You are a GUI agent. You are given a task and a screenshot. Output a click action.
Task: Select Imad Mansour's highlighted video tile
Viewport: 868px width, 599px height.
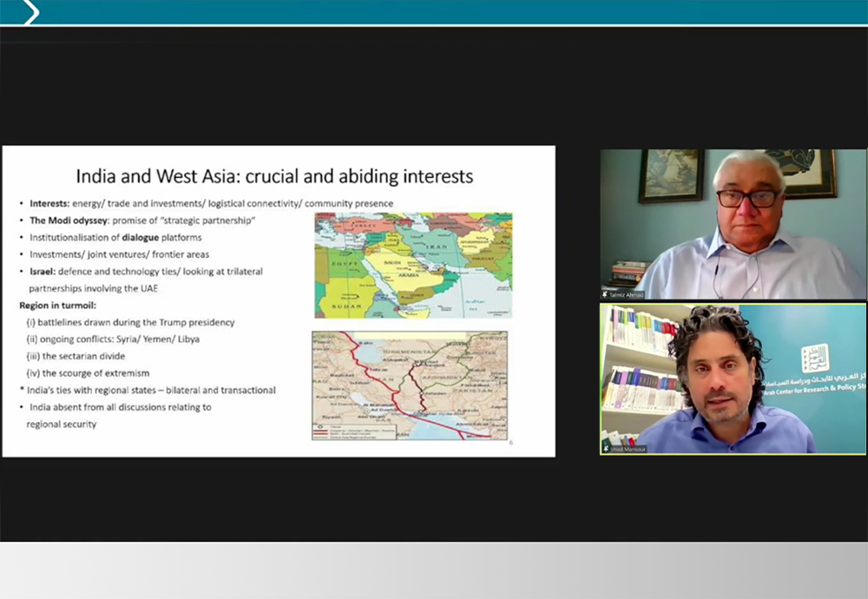click(732, 378)
